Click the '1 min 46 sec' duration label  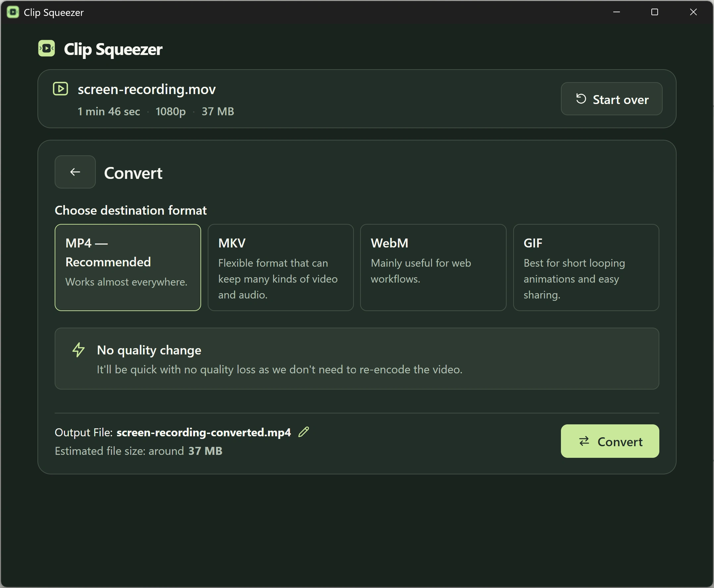(x=109, y=111)
